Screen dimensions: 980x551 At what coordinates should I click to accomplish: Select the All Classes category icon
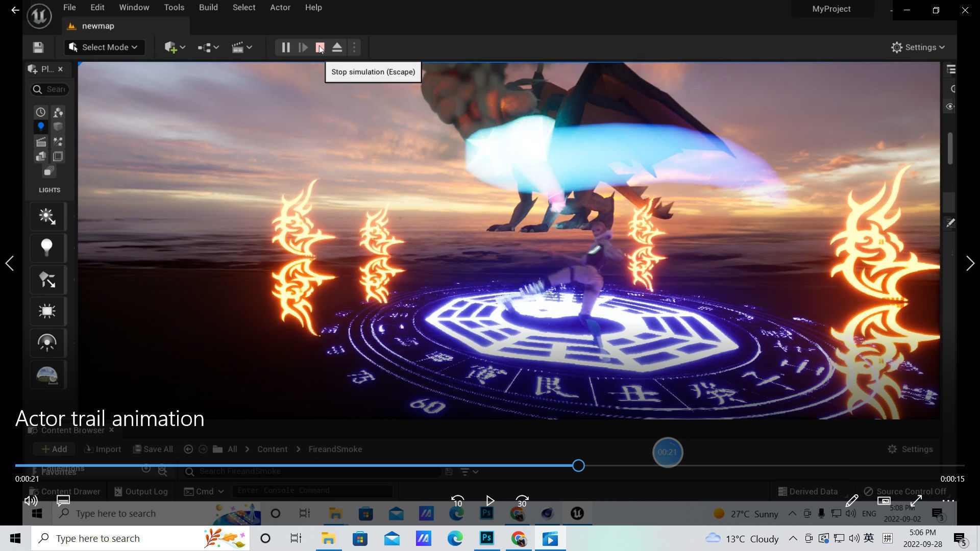49,171
